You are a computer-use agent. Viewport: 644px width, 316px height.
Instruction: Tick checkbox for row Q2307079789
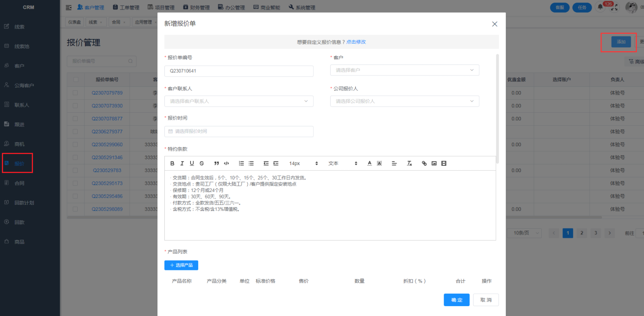pyautogui.click(x=75, y=93)
